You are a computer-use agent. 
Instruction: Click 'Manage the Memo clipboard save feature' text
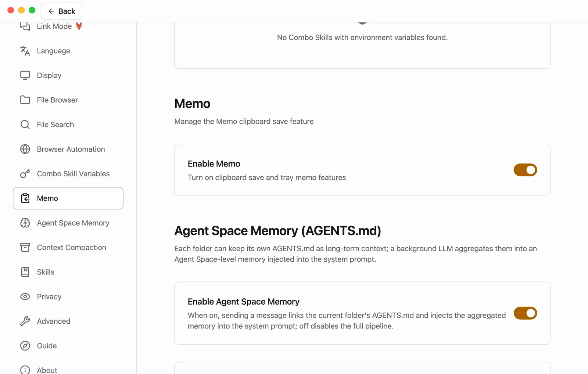244,121
